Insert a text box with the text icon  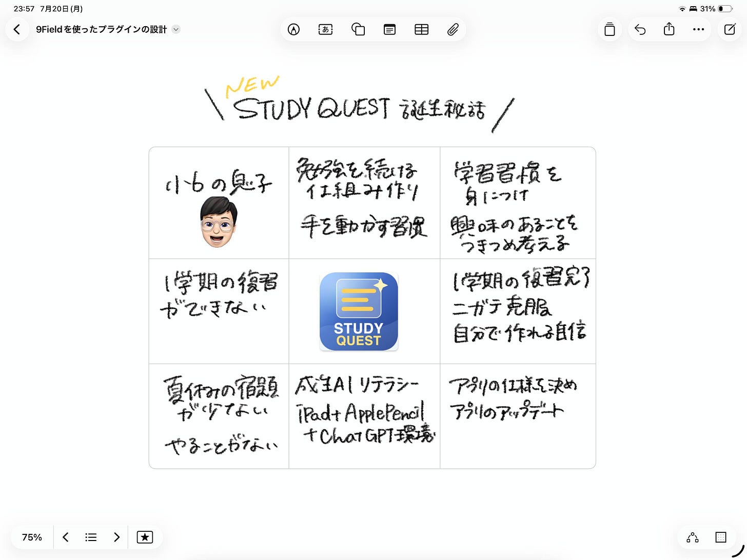325,29
